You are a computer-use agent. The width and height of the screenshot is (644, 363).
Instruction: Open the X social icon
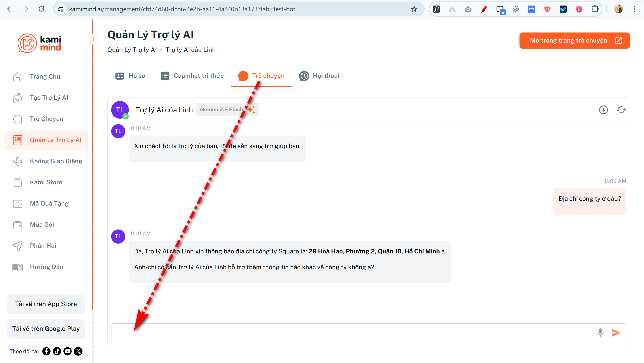coord(78,351)
